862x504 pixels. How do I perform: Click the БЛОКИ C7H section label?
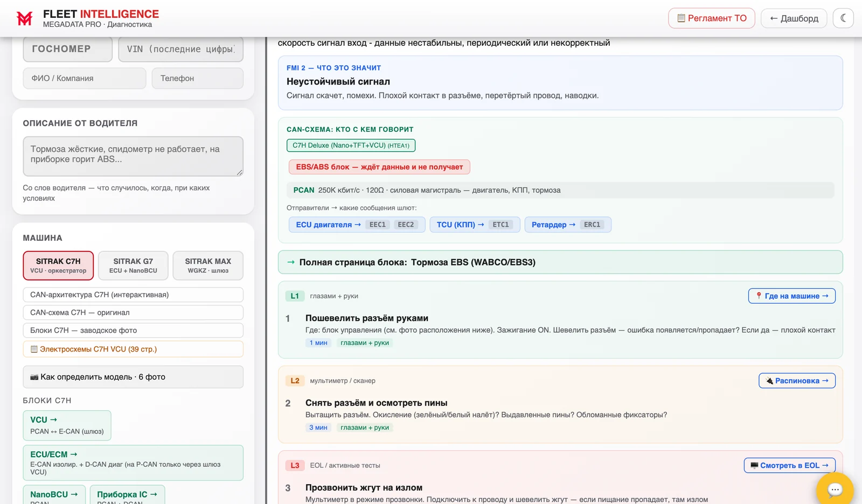(x=47, y=401)
